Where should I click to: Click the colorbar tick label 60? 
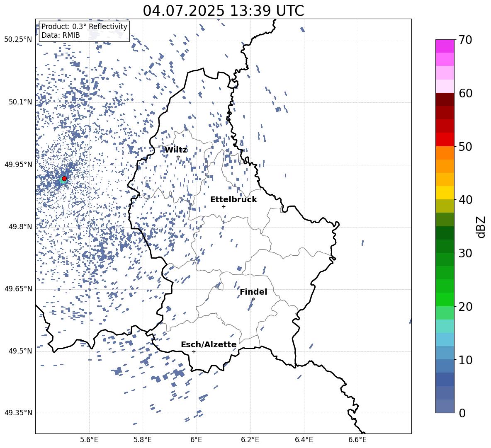[465, 93]
